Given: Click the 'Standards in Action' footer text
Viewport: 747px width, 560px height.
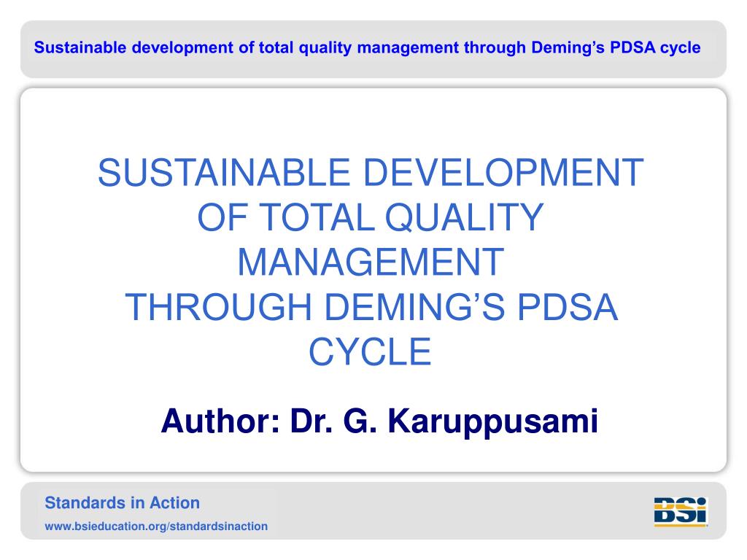Looking at the screenshot, I should coord(122,503).
